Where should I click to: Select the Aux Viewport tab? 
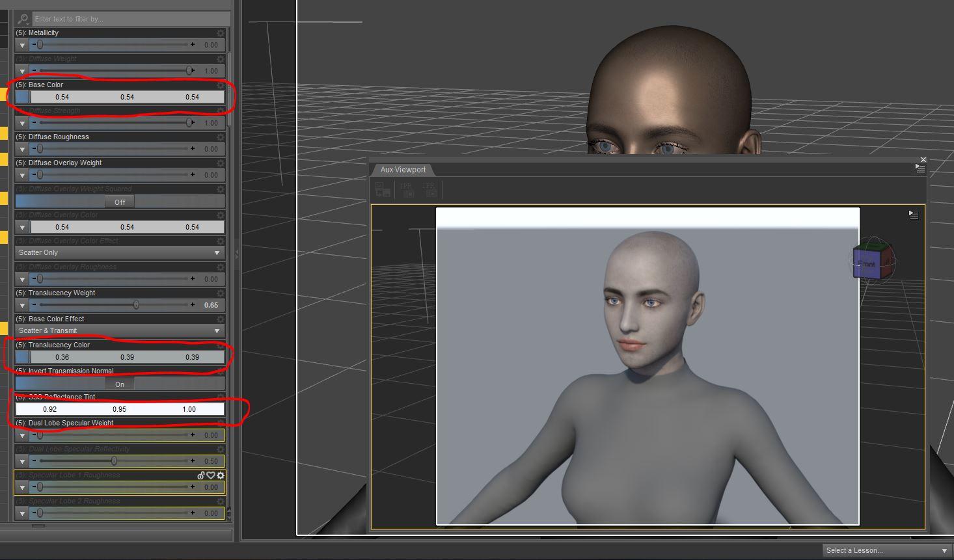point(403,170)
